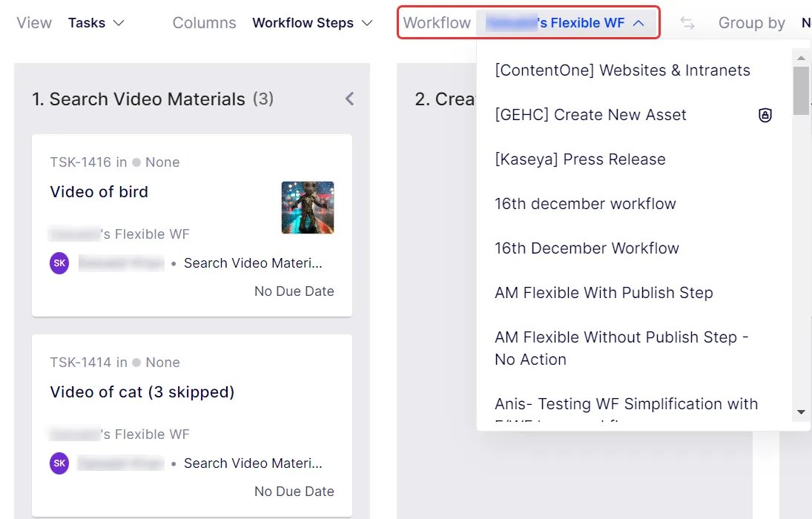The height and width of the screenshot is (519, 812).
Task: Click TSK-1414 task ID
Action: pyautogui.click(x=80, y=362)
